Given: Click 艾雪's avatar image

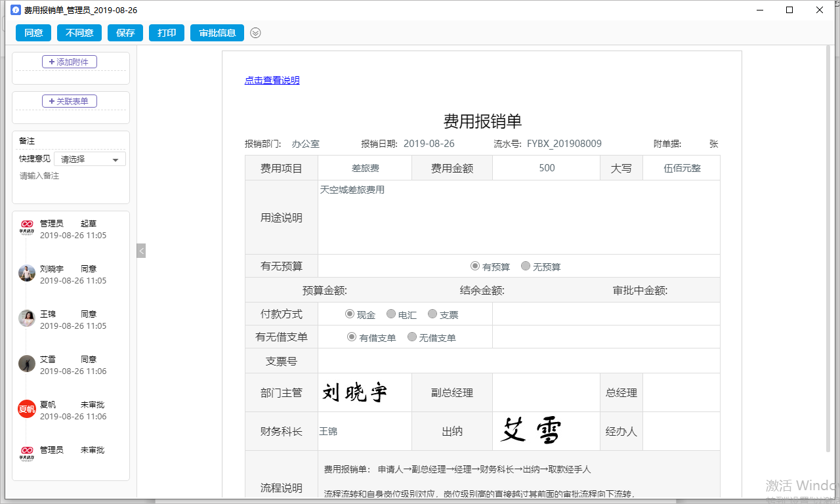Looking at the screenshot, I should point(27,364).
